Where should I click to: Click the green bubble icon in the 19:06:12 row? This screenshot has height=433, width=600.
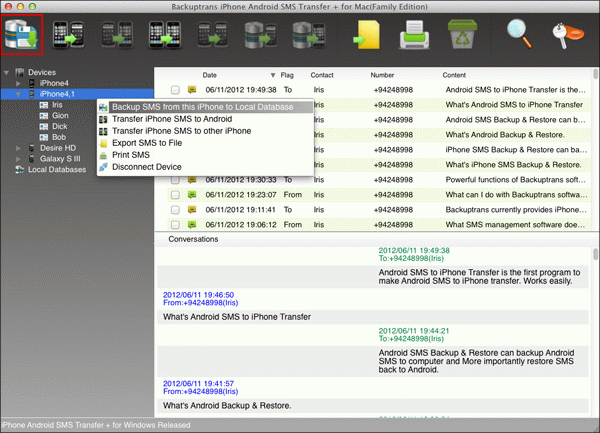coord(192,225)
